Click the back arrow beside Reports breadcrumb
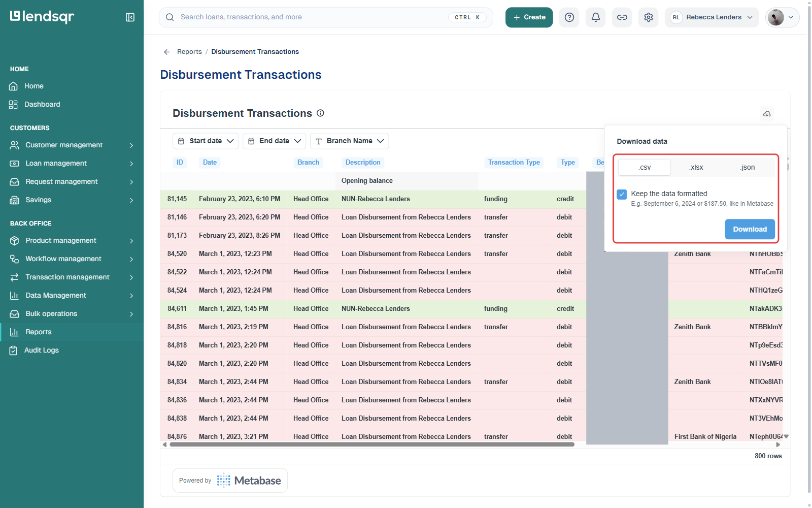The height and width of the screenshot is (508, 812). point(166,52)
